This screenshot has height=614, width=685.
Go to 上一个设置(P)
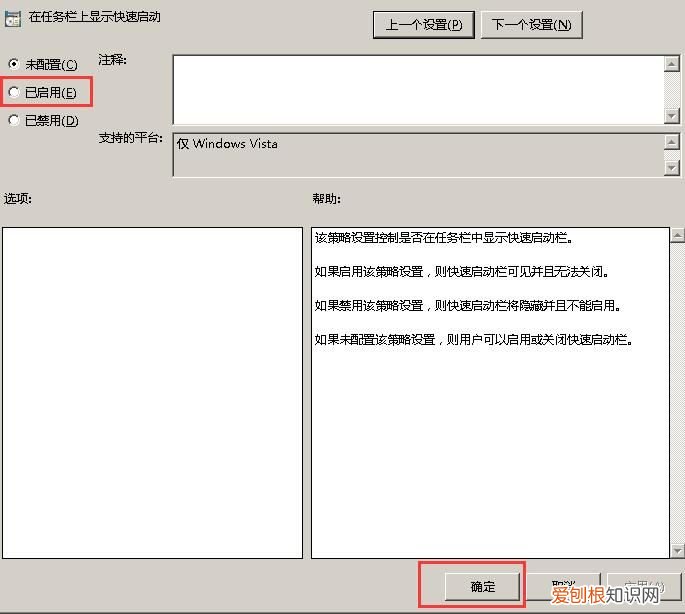(423, 25)
